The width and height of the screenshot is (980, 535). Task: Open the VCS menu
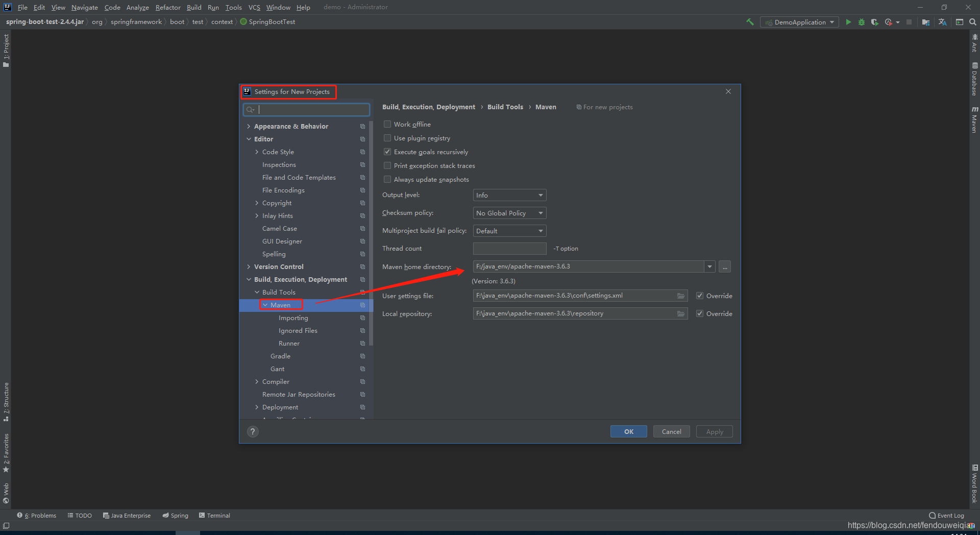[x=254, y=7]
